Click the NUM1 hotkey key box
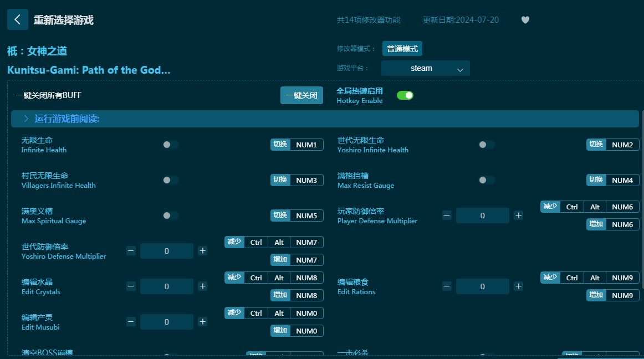The width and height of the screenshot is (644, 359). pyautogui.click(x=306, y=145)
